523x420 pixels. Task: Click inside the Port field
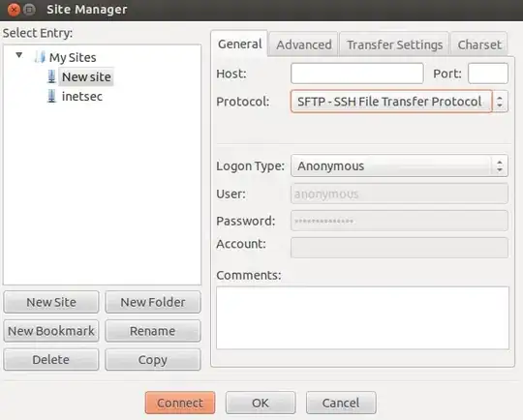(x=488, y=74)
